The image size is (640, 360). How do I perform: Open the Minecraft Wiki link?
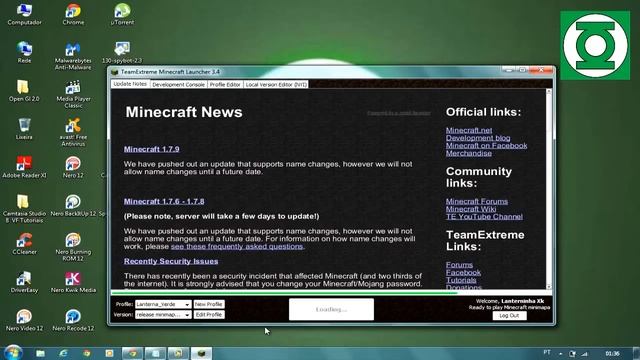click(x=471, y=209)
